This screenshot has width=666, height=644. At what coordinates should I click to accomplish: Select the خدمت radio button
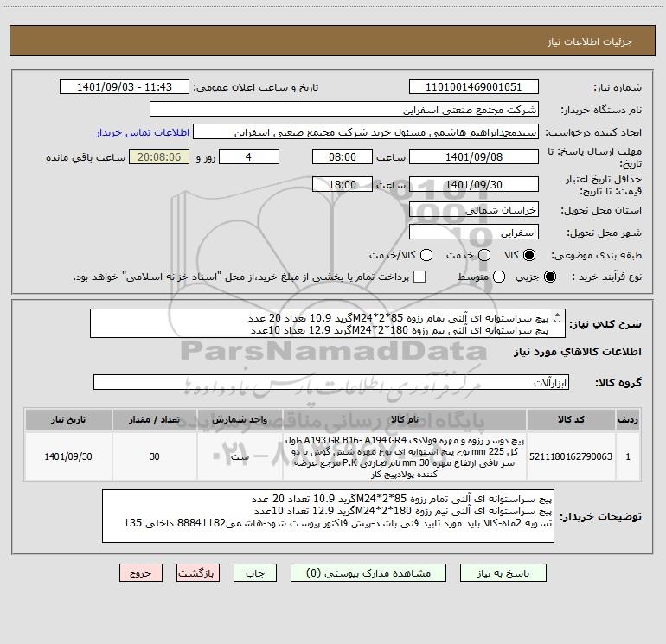484,255
